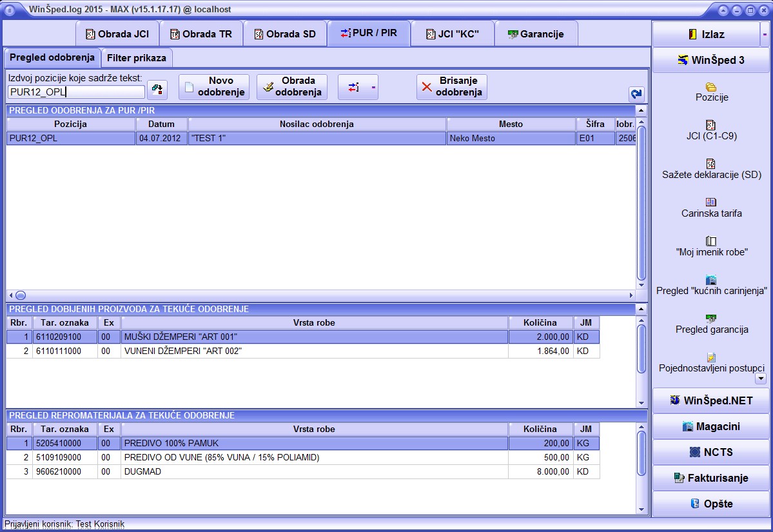Click the Mesto column header

click(x=511, y=124)
